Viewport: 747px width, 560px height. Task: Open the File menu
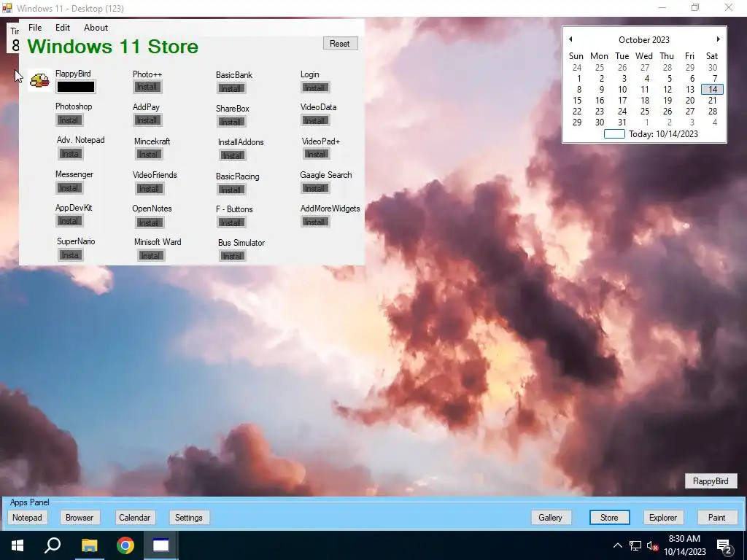[35, 28]
